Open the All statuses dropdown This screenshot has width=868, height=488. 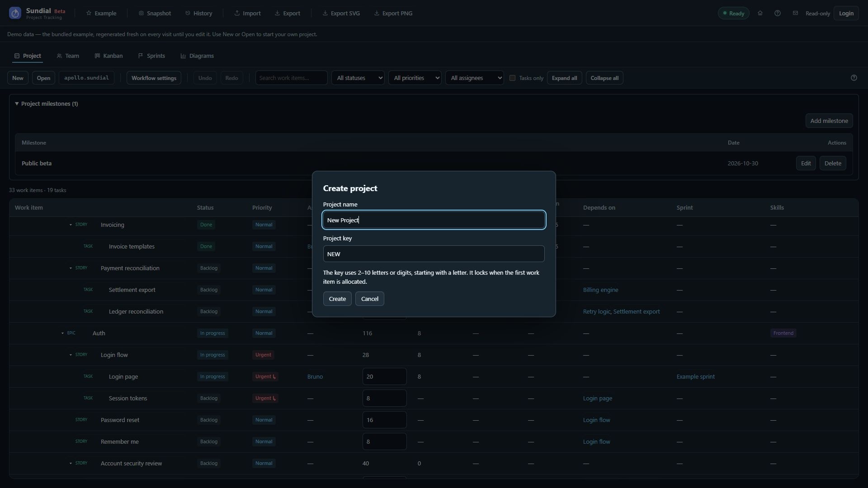(358, 78)
